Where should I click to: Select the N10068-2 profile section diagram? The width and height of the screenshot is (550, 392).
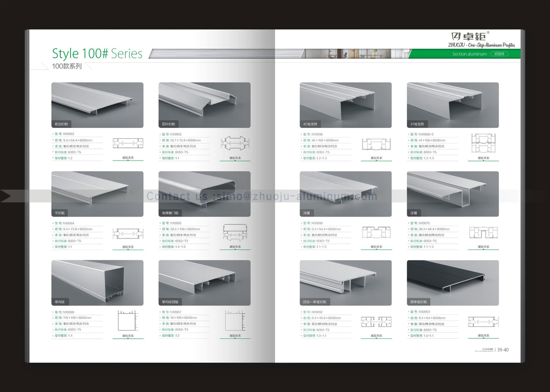tap(483, 143)
